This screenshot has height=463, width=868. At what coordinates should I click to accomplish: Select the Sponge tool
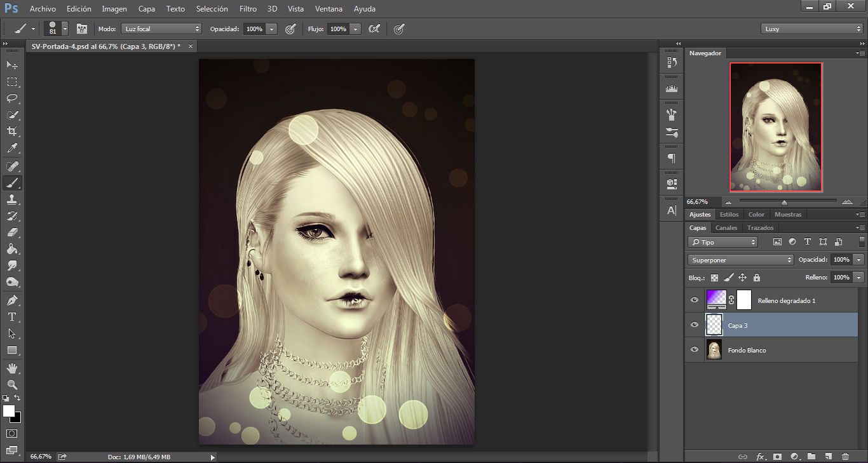[x=12, y=282]
